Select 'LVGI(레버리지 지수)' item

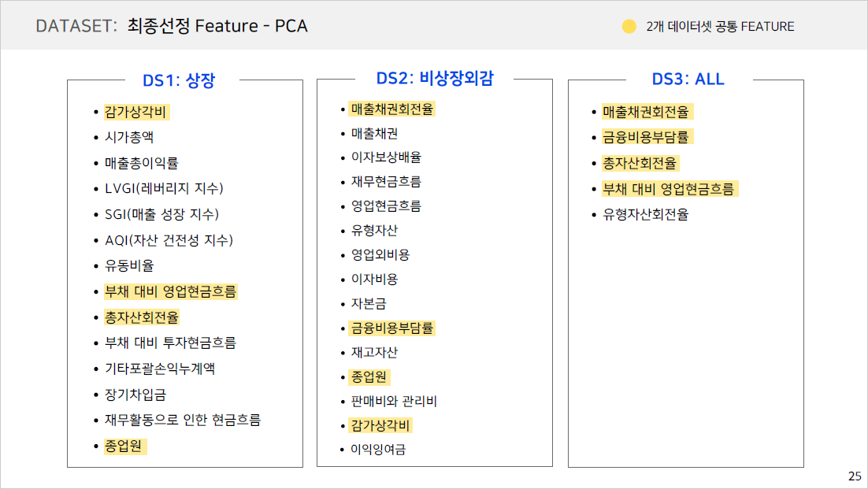pos(164,188)
